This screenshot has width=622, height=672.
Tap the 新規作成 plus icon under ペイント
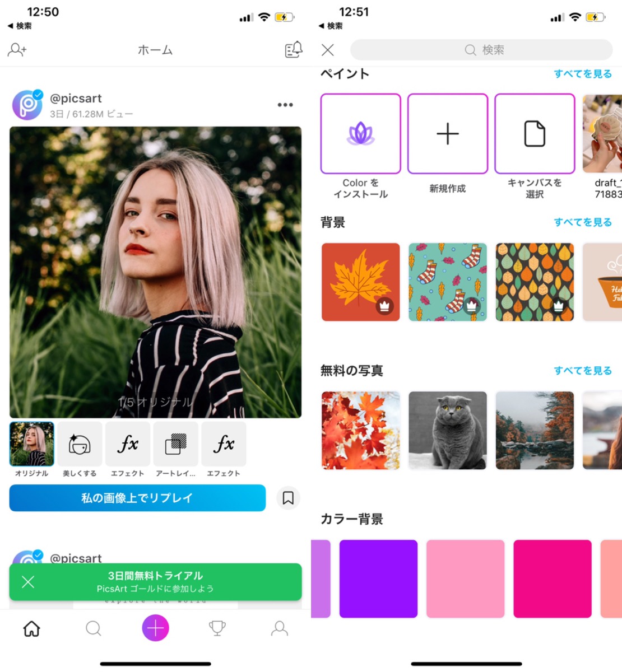pos(447,133)
